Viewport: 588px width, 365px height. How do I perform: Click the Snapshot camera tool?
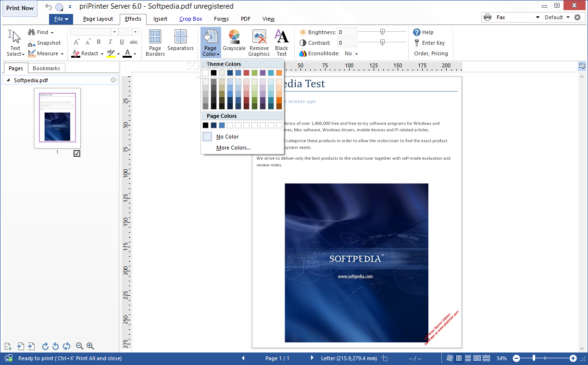(44, 43)
